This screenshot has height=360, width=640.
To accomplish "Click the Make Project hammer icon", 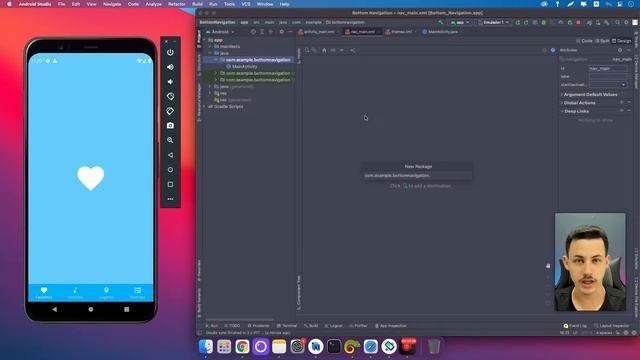I will point(440,22).
